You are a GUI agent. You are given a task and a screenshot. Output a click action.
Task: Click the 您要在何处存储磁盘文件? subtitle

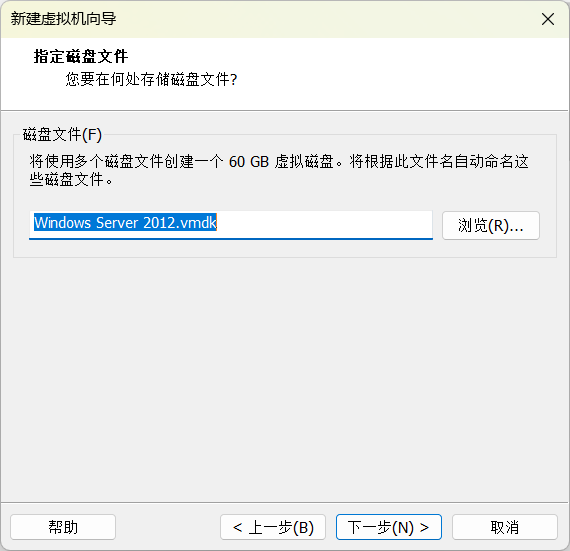coord(151,79)
